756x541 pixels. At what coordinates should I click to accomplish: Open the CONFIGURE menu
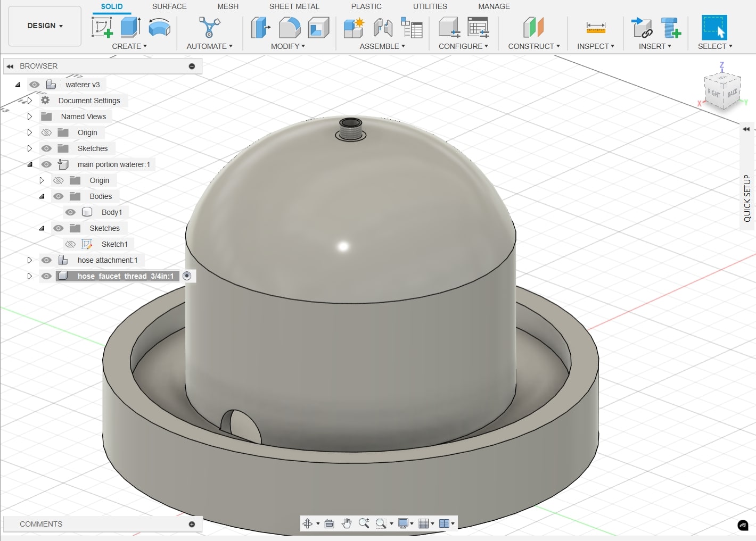(x=464, y=46)
